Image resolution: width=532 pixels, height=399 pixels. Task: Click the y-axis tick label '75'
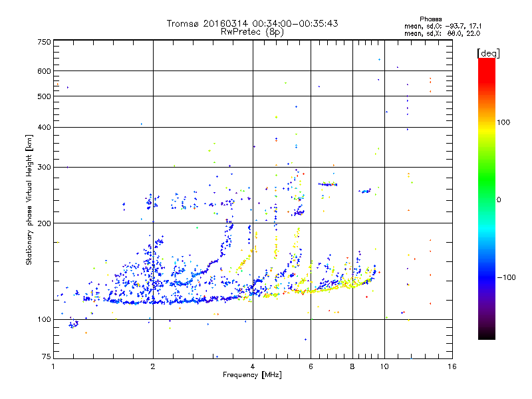click(47, 356)
